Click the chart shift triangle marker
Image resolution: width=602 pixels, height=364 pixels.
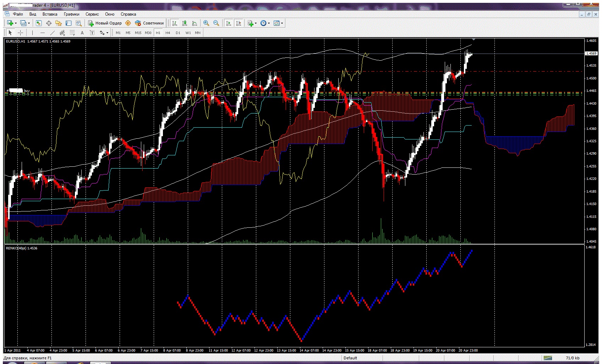coord(474,40)
